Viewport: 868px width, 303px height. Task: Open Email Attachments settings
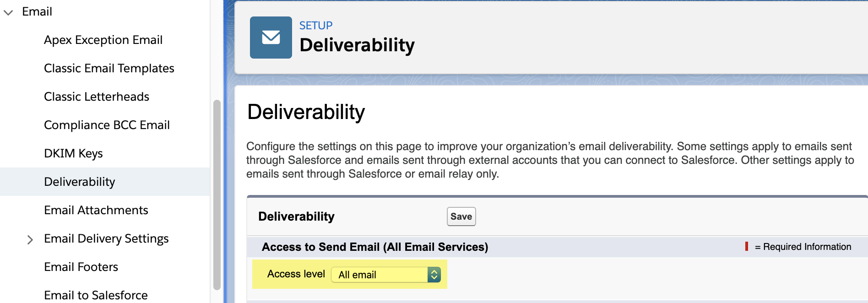(96, 210)
